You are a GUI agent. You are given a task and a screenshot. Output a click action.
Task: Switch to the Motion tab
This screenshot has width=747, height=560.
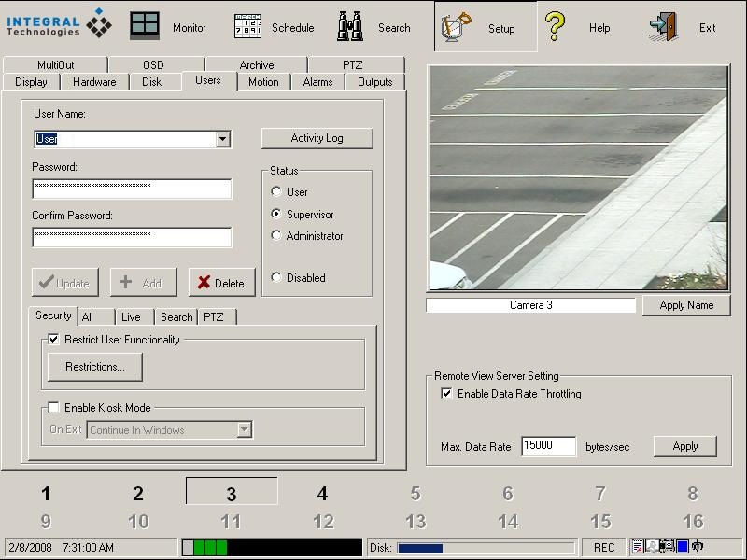(x=263, y=81)
